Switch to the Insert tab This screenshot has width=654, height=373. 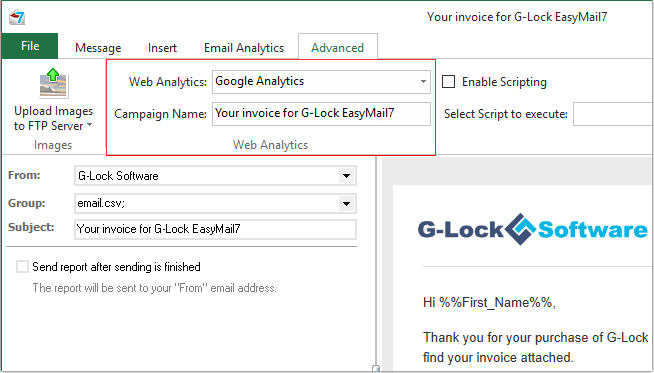(162, 48)
